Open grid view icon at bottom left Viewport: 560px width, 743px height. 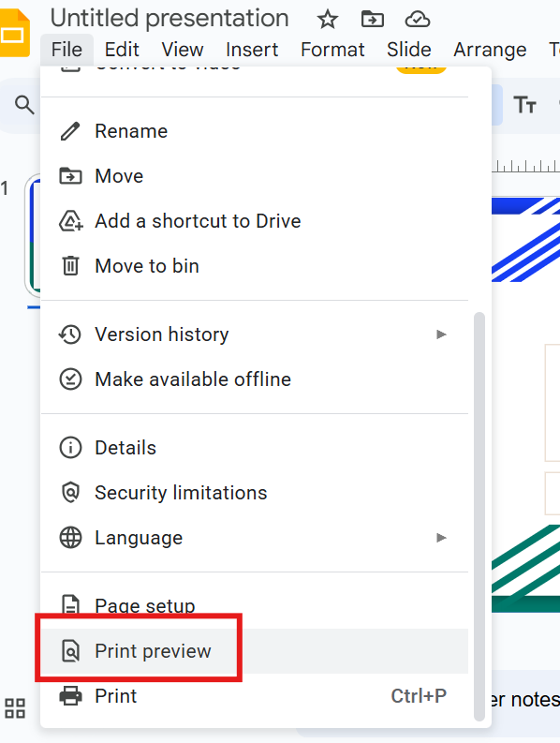tap(15, 708)
